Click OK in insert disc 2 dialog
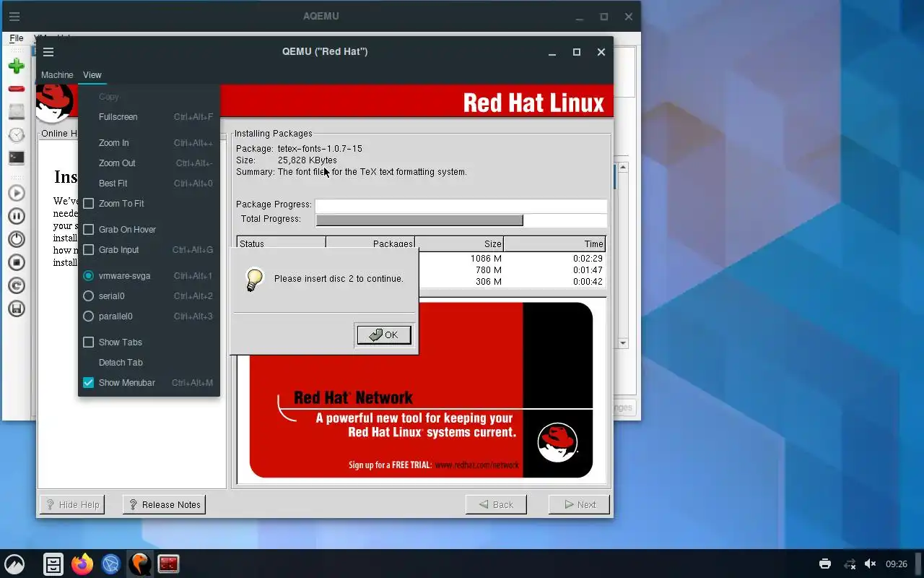This screenshot has width=924, height=578. (x=384, y=335)
